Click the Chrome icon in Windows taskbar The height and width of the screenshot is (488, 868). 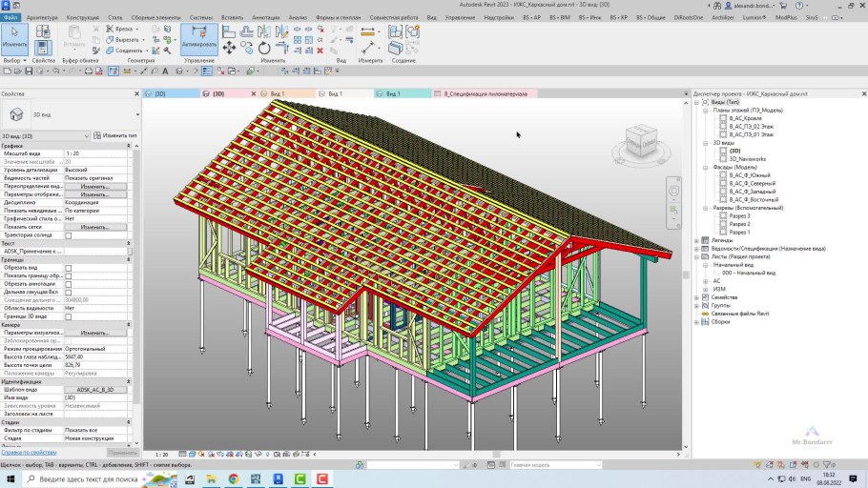(234, 478)
